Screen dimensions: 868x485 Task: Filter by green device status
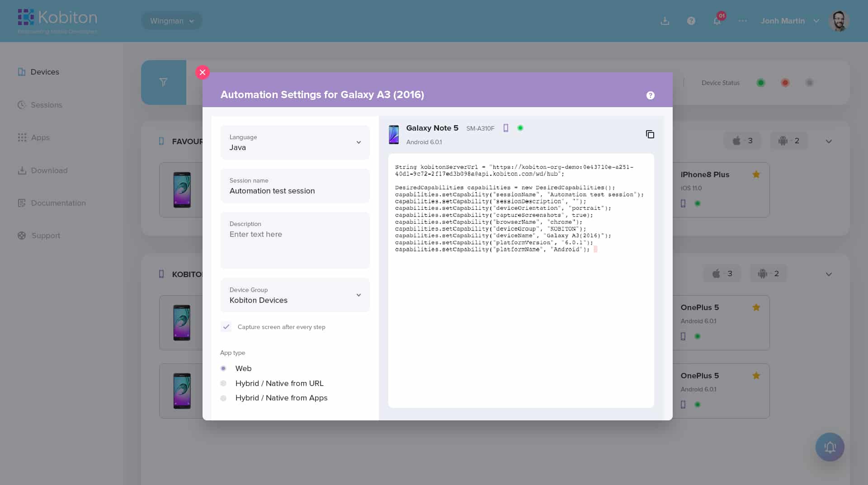pos(760,83)
